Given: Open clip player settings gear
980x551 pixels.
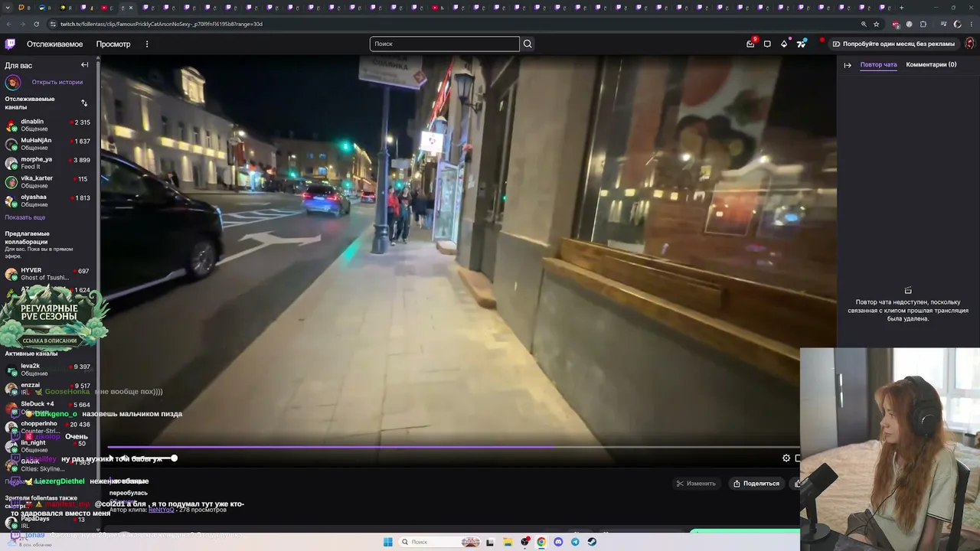Looking at the screenshot, I should [786, 458].
